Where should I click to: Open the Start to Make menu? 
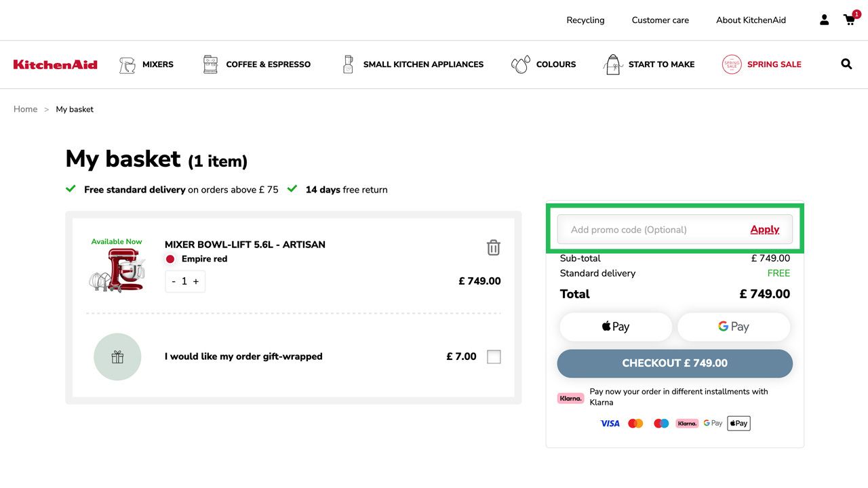click(x=662, y=64)
